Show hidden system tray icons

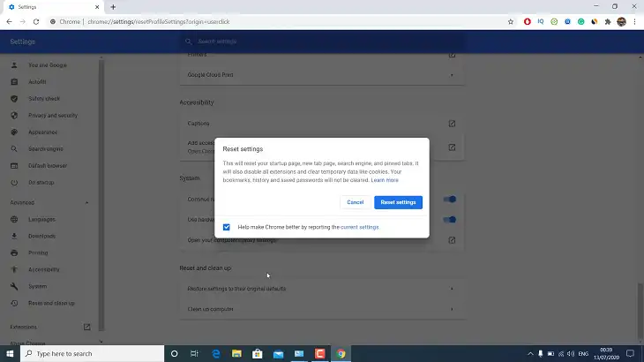(530, 354)
